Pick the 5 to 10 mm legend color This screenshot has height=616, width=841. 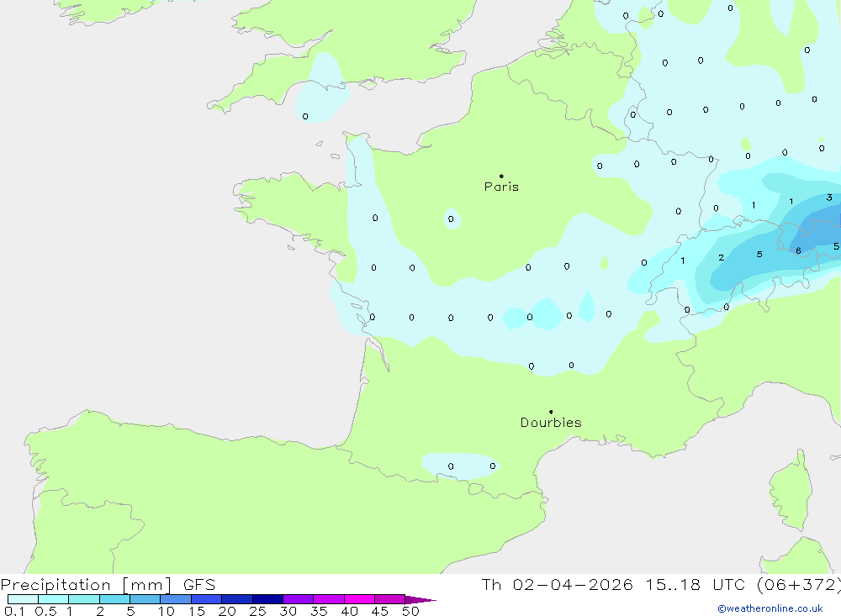click(x=145, y=599)
